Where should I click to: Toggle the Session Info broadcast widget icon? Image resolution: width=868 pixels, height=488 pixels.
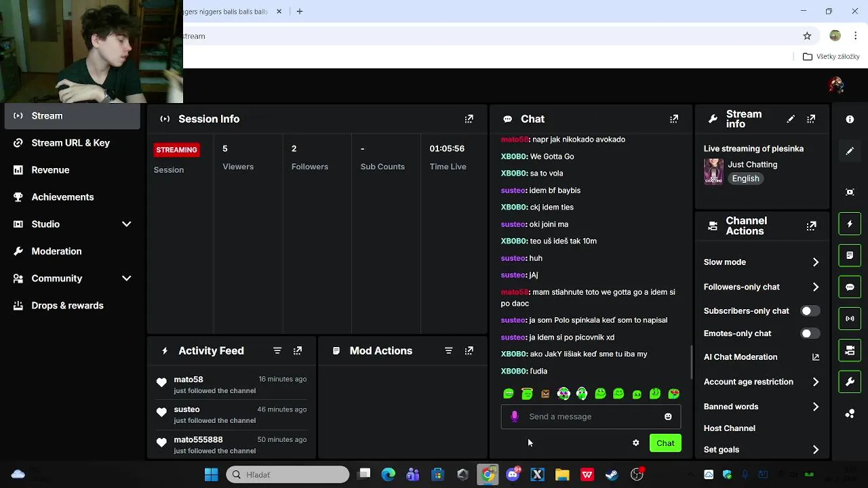point(850,319)
